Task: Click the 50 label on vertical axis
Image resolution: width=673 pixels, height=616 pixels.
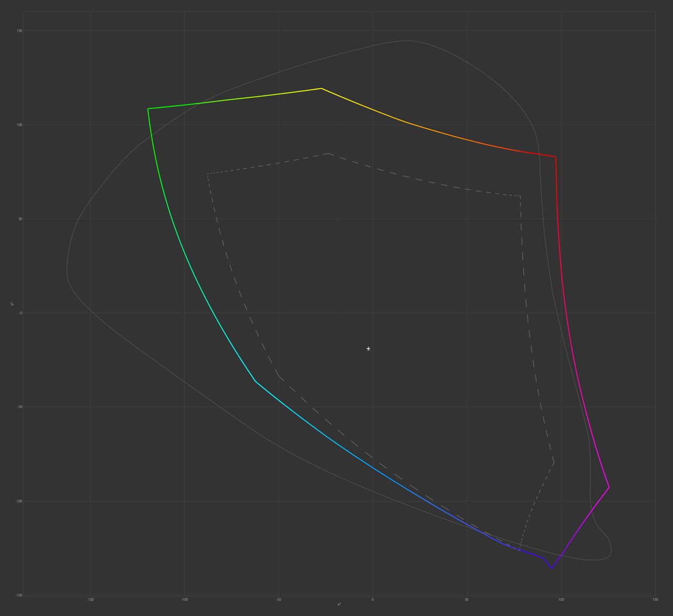Action: point(20,219)
